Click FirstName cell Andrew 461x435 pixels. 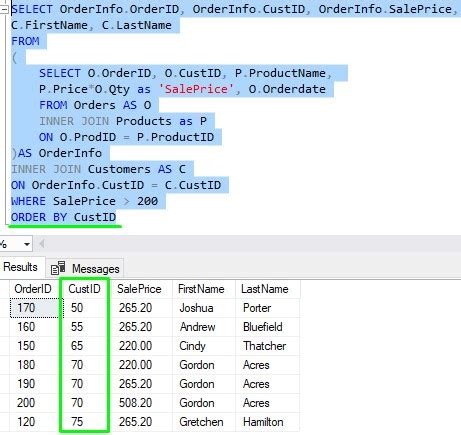pos(204,327)
